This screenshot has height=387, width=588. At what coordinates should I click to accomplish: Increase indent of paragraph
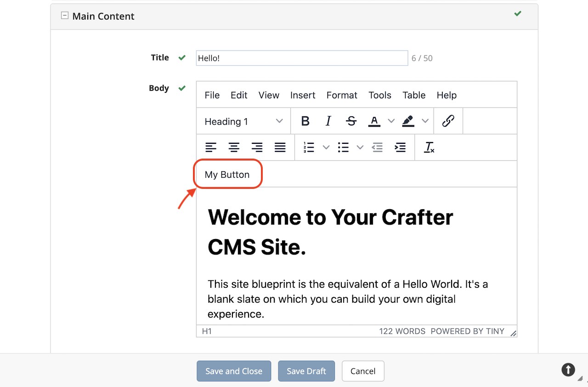400,148
